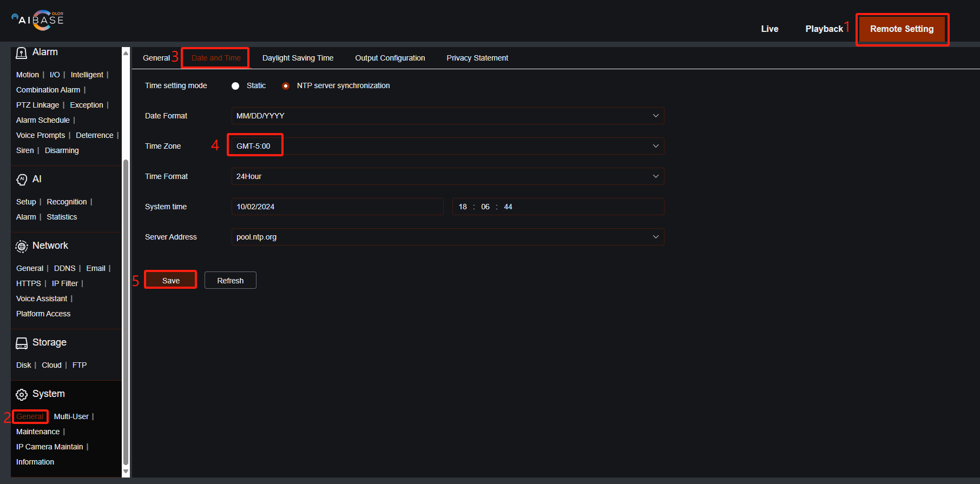This screenshot has height=484, width=980.
Task: Switch to the Date and Time tab
Action: pos(216,58)
